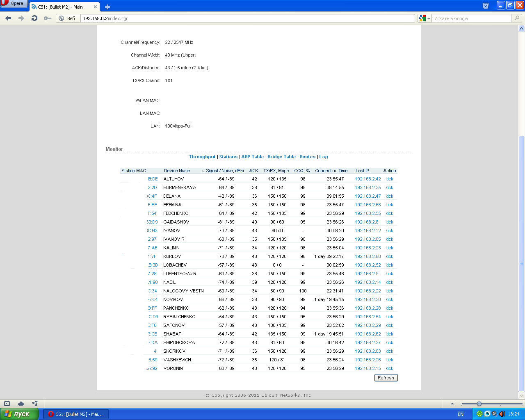This screenshot has width=525, height=420.
Task: Go back with the back arrow
Action: (8, 18)
